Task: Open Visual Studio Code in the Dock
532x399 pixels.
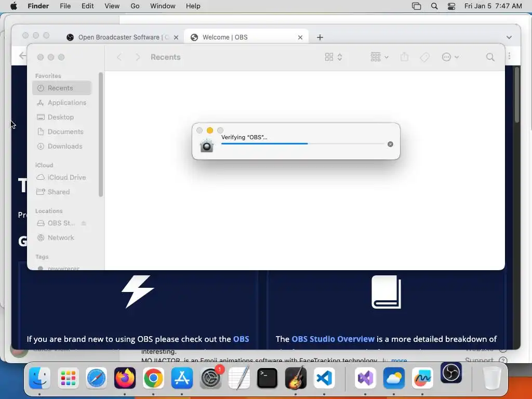Action: click(x=324, y=378)
